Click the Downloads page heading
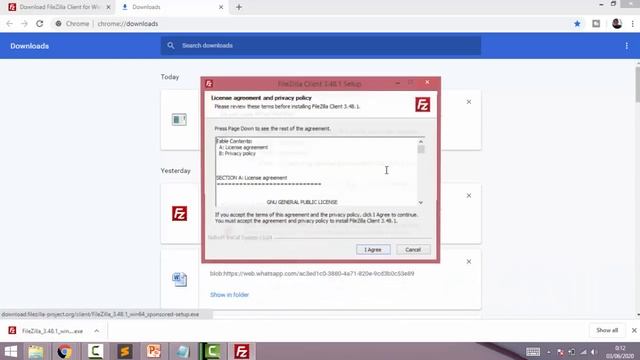Viewport: 640px width, 360px height. (29, 46)
